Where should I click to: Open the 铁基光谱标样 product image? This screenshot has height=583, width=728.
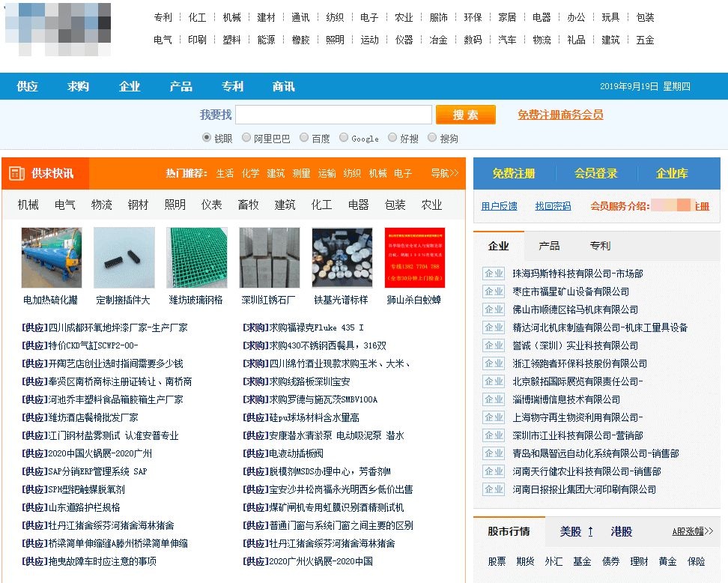[342, 258]
